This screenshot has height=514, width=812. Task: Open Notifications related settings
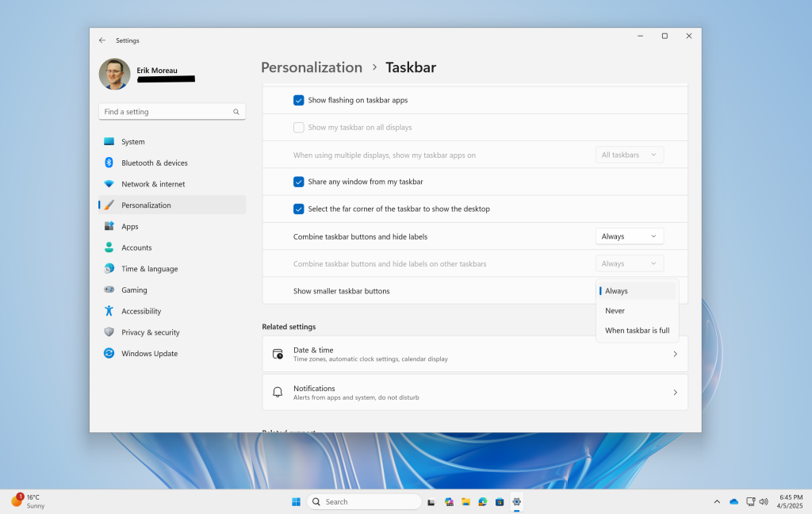pos(474,393)
